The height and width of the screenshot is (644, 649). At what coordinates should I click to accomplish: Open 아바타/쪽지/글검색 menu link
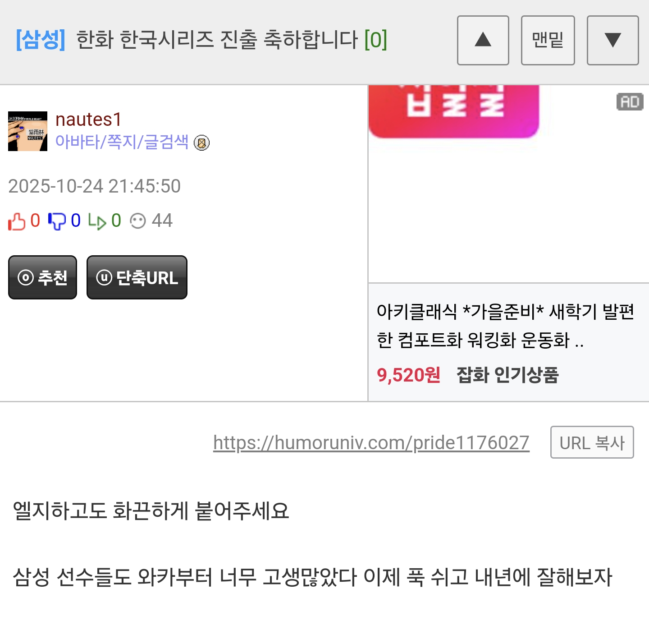[x=122, y=142]
